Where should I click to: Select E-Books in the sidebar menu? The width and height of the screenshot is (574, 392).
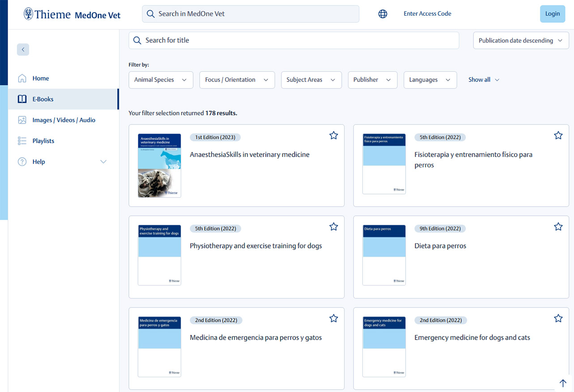(43, 99)
